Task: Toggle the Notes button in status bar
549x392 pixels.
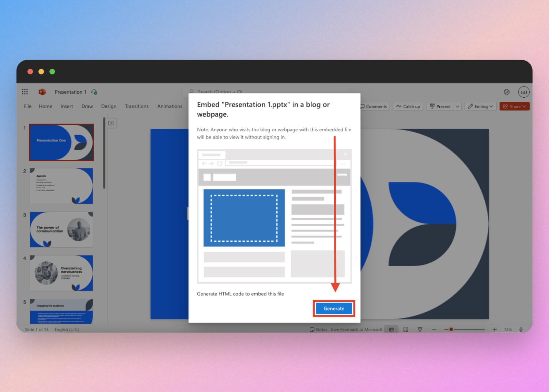Action: 318,329
